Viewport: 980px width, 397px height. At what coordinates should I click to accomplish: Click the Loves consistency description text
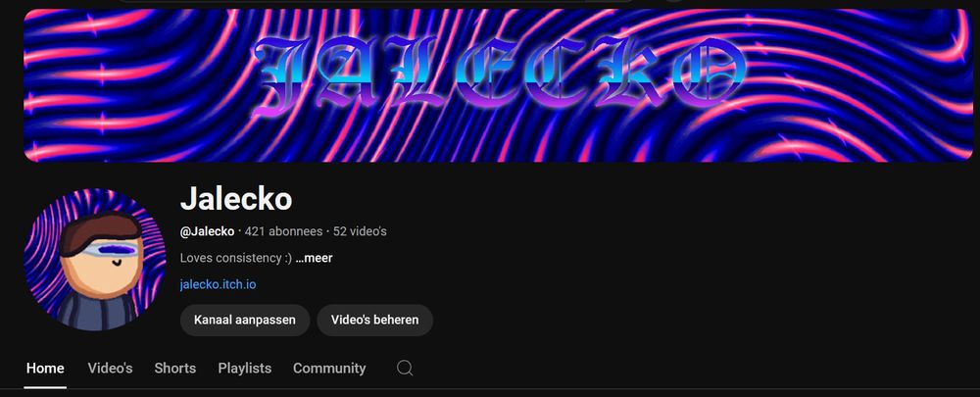(x=235, y=258)
